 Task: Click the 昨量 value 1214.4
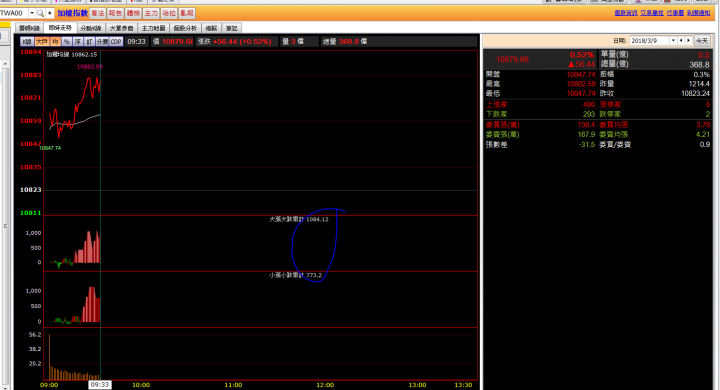click(699, 84)
